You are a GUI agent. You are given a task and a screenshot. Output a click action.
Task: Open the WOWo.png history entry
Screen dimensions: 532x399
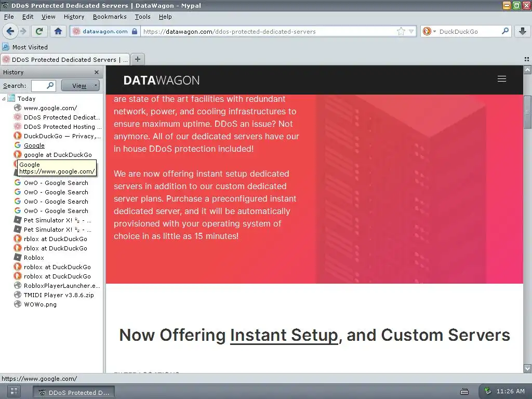pos(35,304)
